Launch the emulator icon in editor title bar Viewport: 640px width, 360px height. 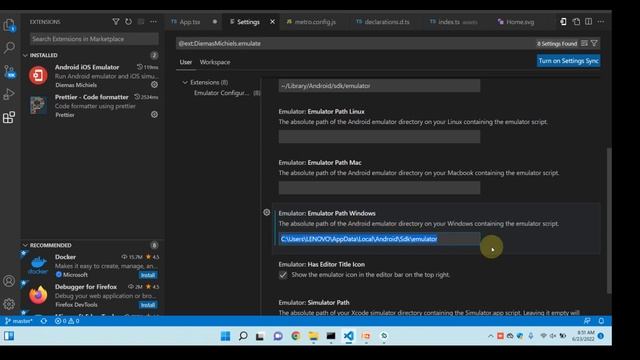pos(563,22)
